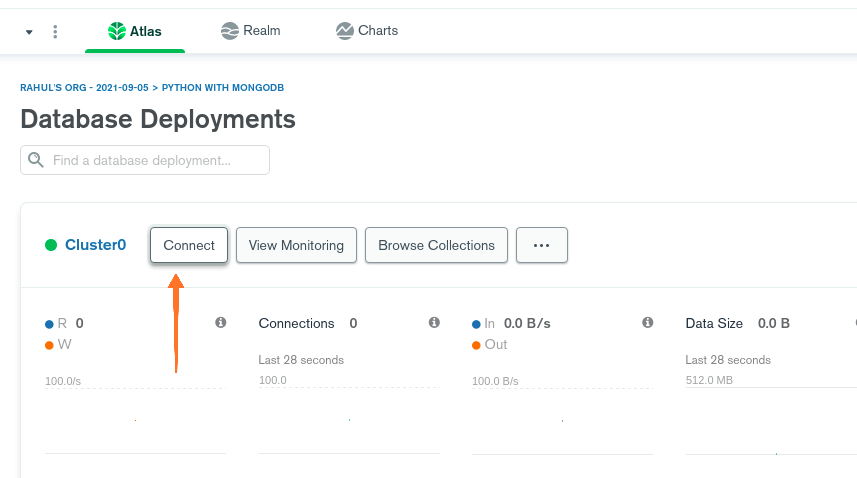Open View Monitoring for Cluster0

tap(296, 245)
